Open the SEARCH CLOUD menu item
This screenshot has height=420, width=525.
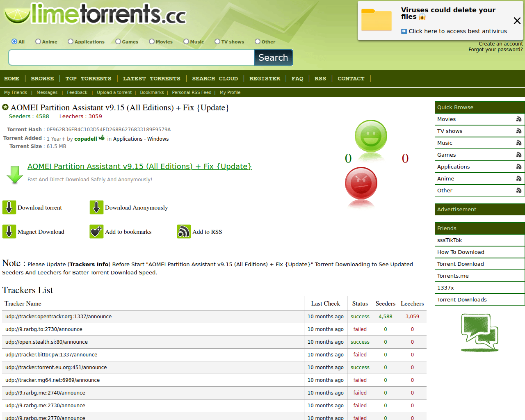tap(215, 78)
